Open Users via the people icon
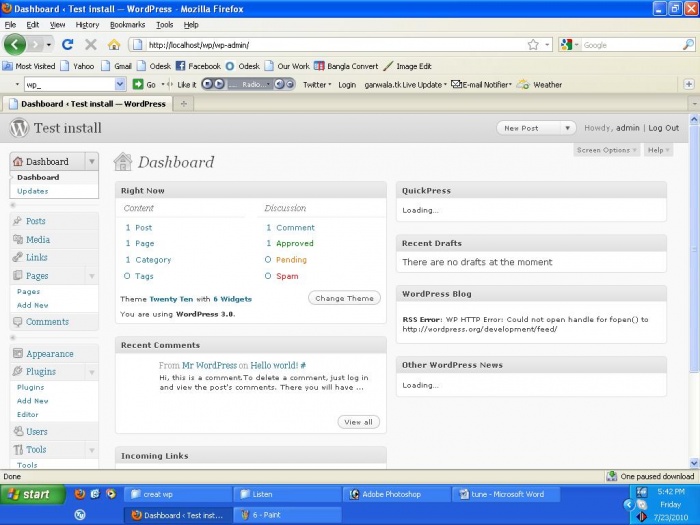This screenshot has width=700, height=525. (18, 431)
